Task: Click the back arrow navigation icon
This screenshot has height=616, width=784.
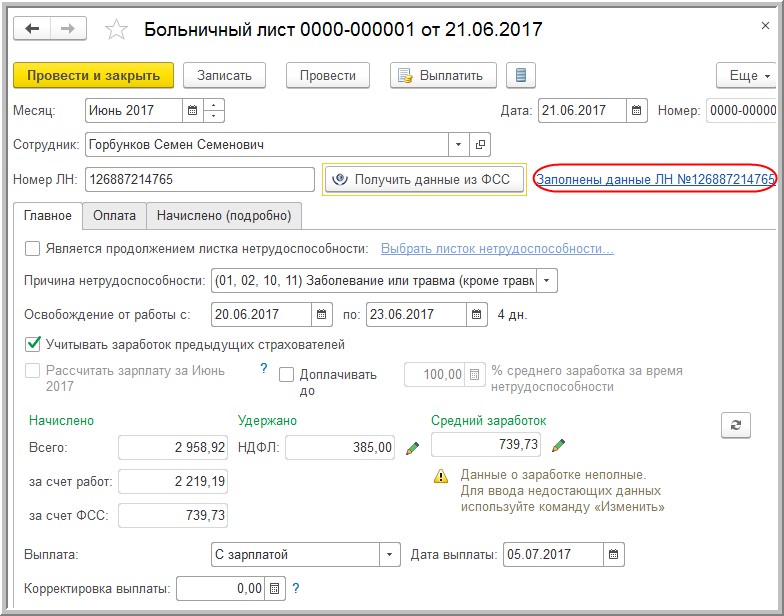Action: (x=32, y=28)
